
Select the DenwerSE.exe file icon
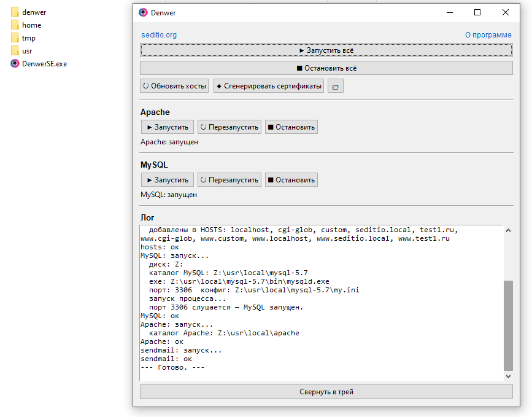pyautogui.click(x=15, y=63)
